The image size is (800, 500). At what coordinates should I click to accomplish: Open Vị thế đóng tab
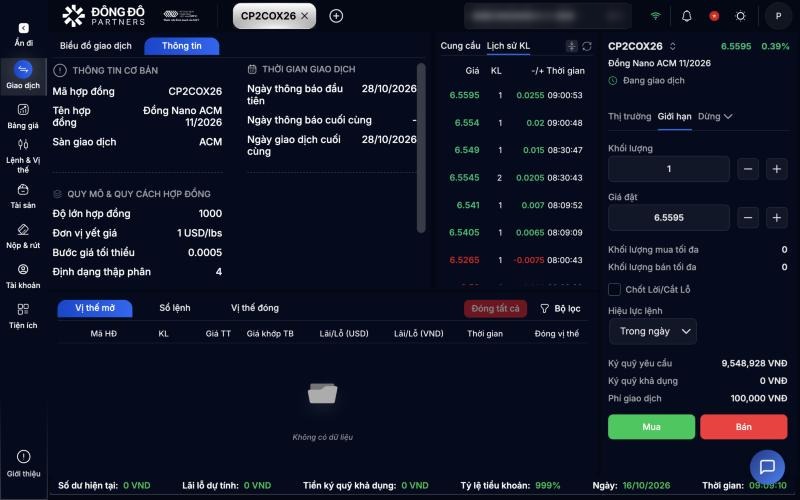click(x=255, y=308)
